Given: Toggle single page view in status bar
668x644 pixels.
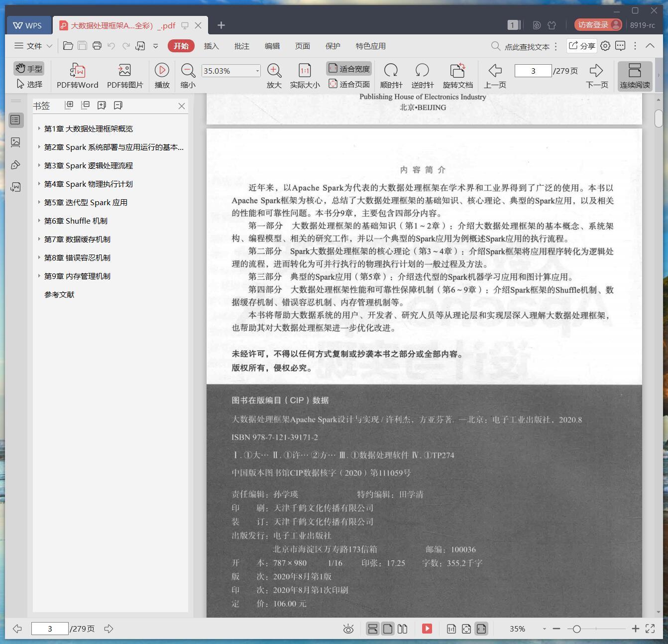Looking at the screenshot, I should 388,629.
